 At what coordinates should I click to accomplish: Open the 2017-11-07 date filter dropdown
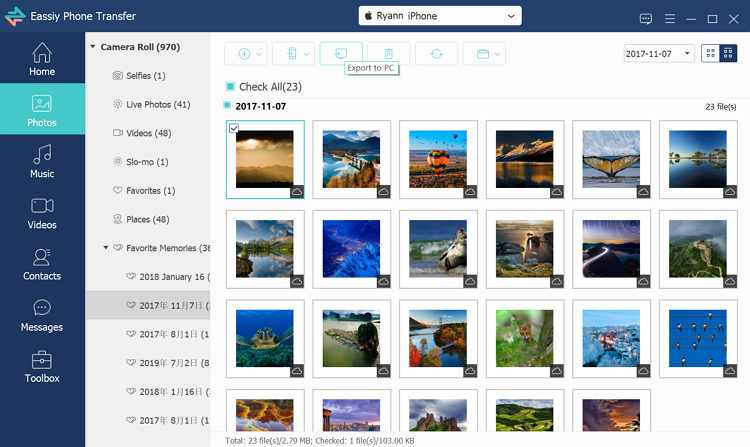click(x=658, y=53)
